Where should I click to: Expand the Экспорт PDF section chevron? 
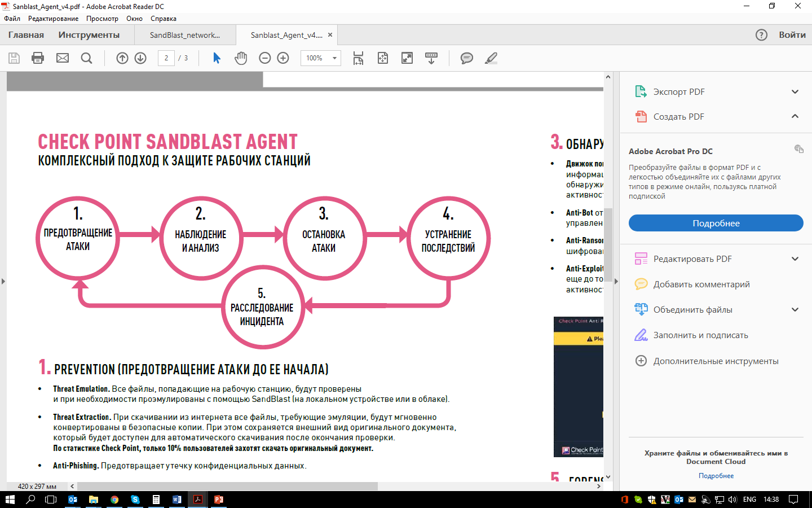click(x=795, y=92)
